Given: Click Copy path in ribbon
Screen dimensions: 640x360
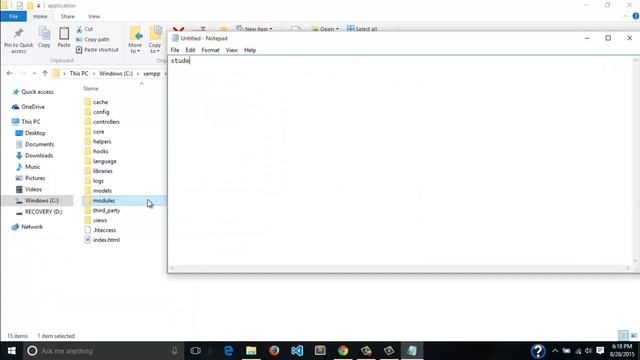Looking at the screenshot, I should coord(93,40).
